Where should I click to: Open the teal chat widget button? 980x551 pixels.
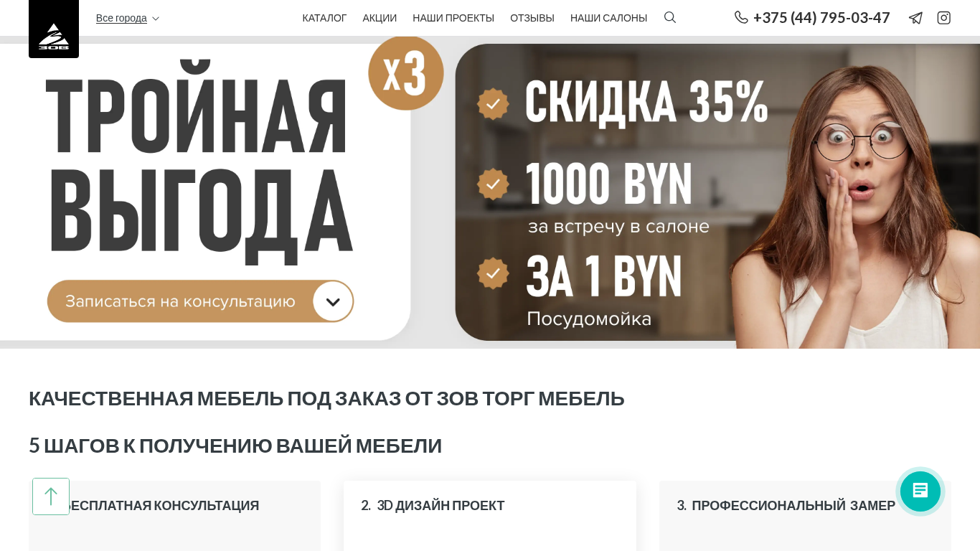click(920, 491)
